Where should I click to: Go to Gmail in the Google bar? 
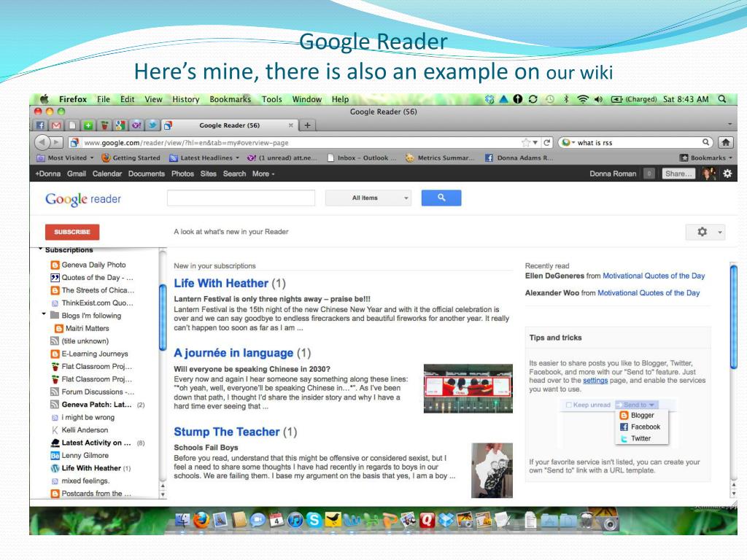76,174
